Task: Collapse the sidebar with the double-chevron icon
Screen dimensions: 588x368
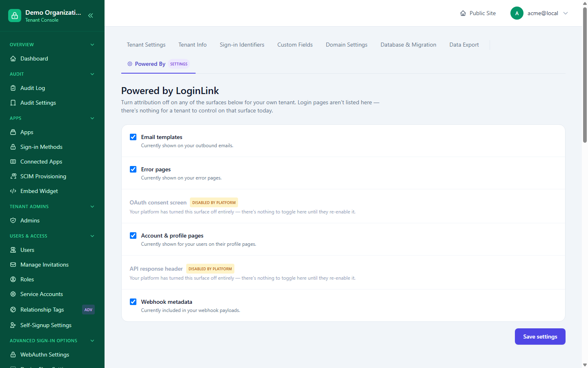Action: [91, 16]
